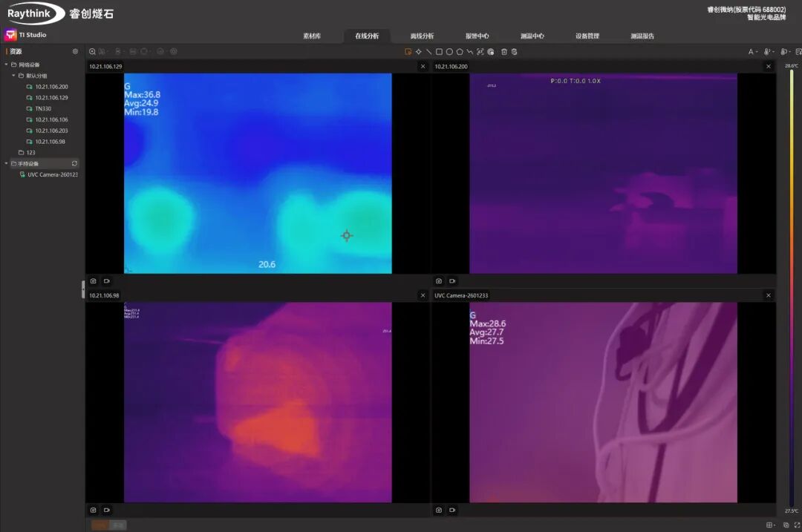Take a snapshot of the 10.21.106.200 view
This screenshot has height=532, width=802.
tap(438, 281)
